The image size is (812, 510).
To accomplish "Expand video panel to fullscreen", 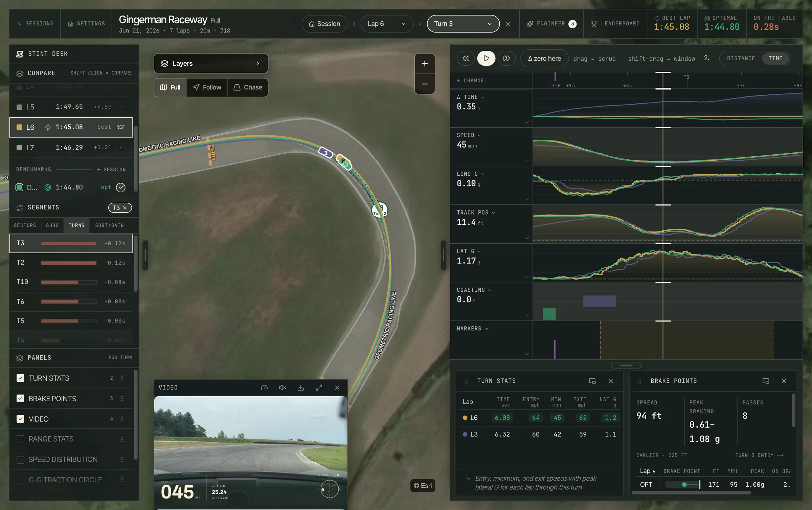I will point(319,387).
